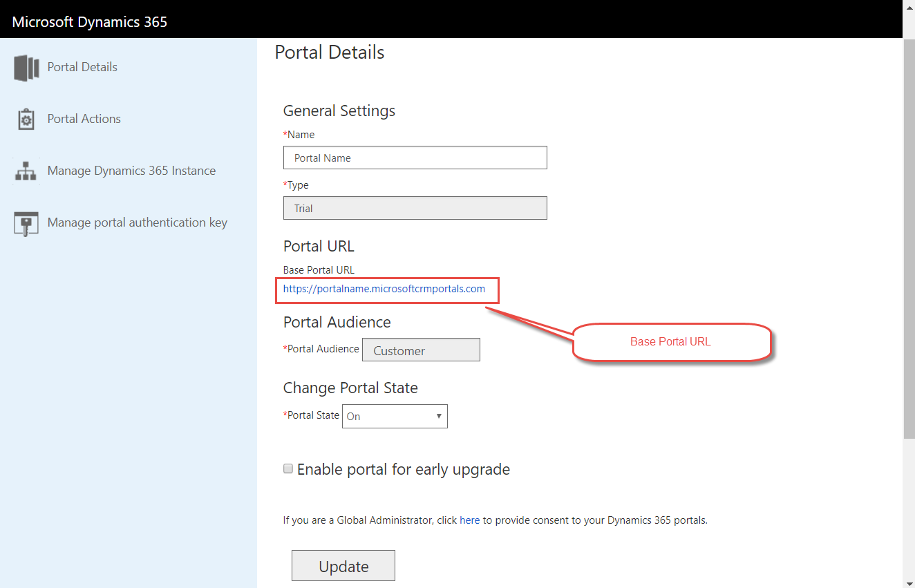Click the Portal Audience Customer box
This screenshot has height=588, width=915.
click(x=421, y=350)
